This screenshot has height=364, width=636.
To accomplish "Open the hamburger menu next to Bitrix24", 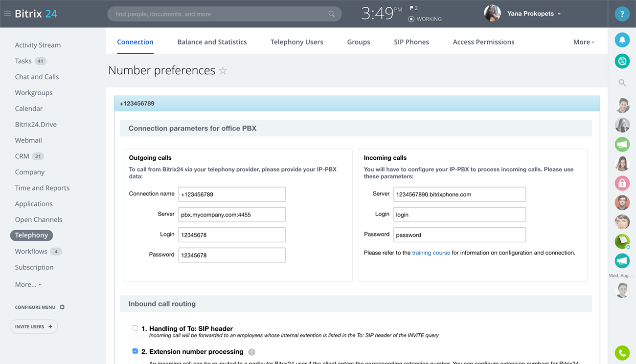I will (7, 14).
